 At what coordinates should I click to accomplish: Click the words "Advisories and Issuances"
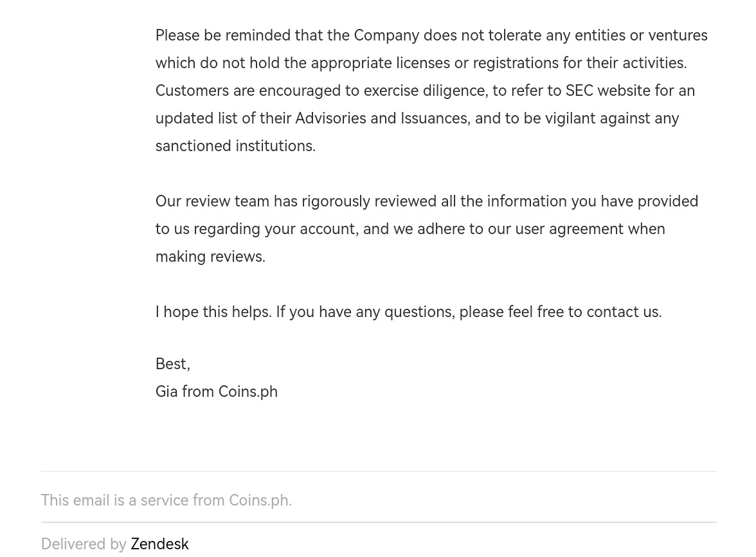(x=381, y=118)
